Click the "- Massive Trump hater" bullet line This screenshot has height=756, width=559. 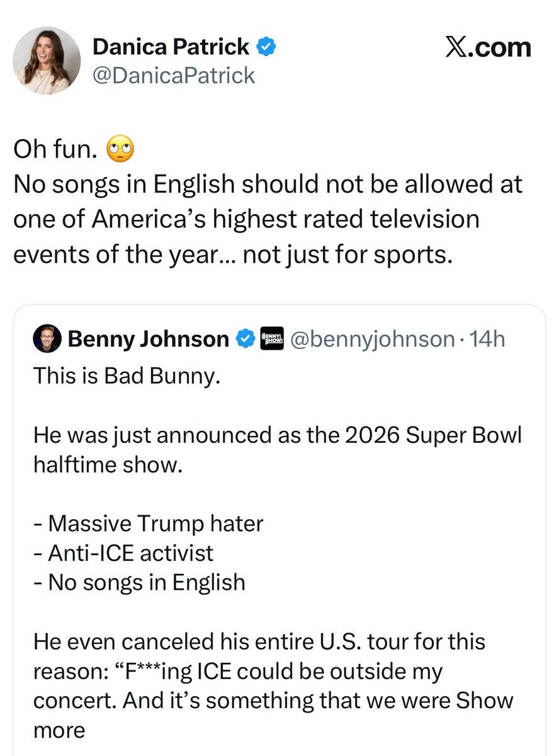pyautogui.click(x=148, y=523)
